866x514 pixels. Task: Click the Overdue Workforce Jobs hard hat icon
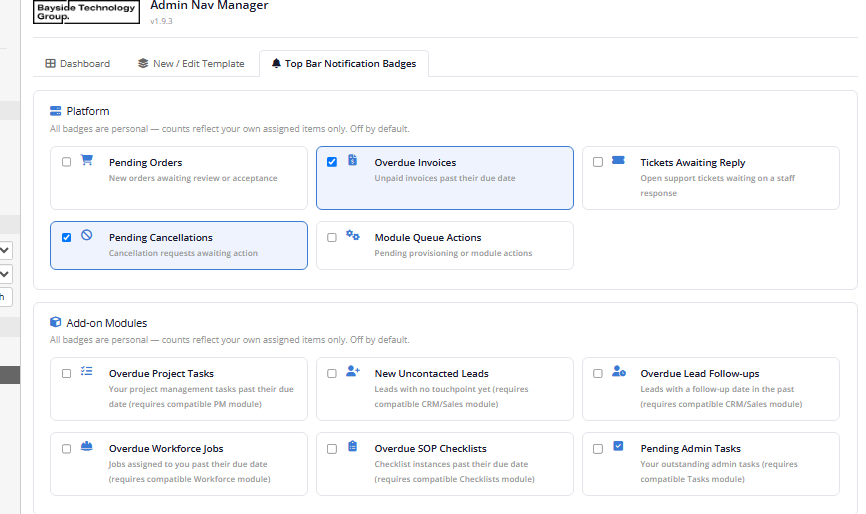87,446
